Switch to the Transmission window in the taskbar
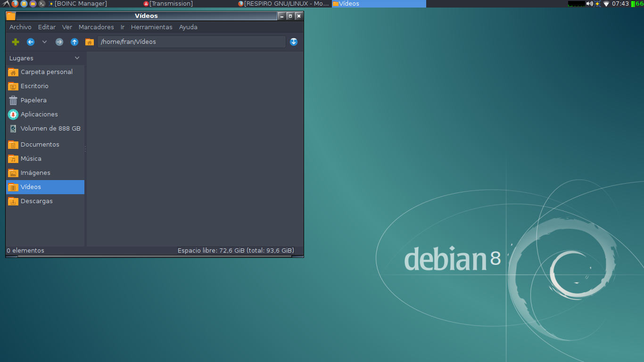 (170, 3)
